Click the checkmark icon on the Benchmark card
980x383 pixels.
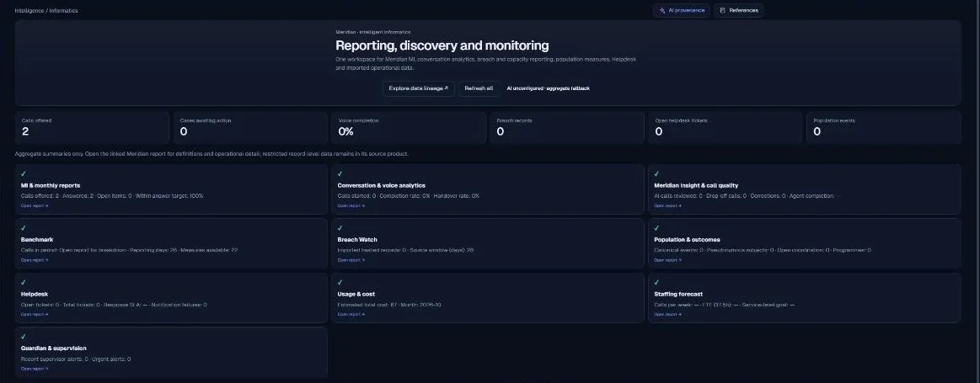[24, 228]
